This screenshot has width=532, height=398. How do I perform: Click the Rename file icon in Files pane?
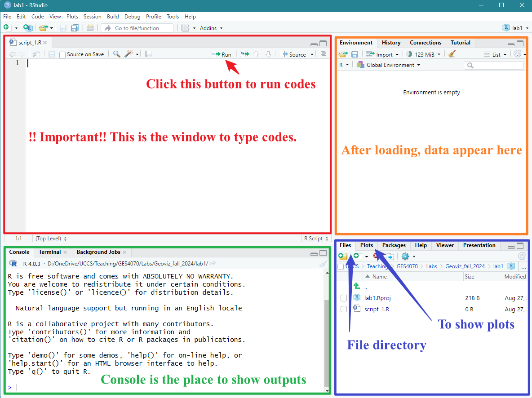point(390,256)
